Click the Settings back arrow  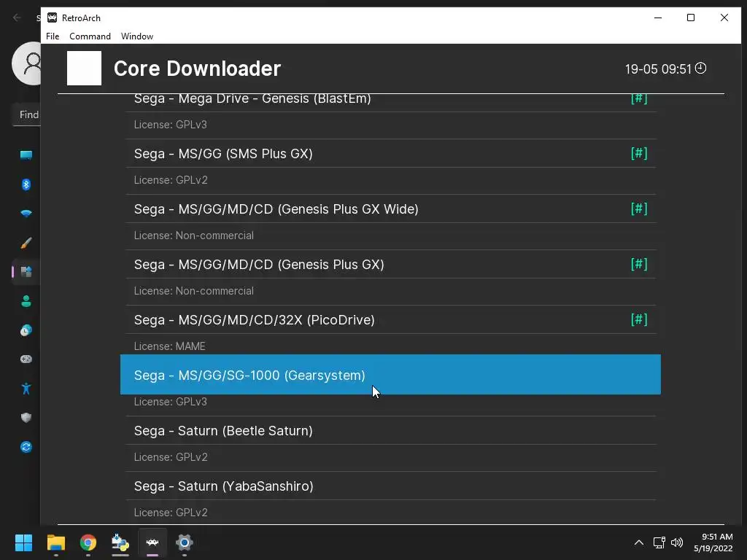(x=17, y=17)
